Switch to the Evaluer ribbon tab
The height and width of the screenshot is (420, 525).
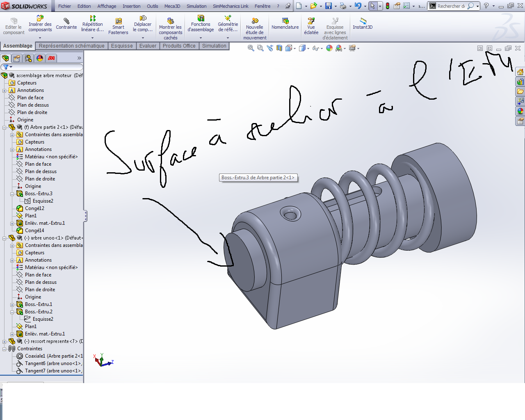[x=148, y=46]
